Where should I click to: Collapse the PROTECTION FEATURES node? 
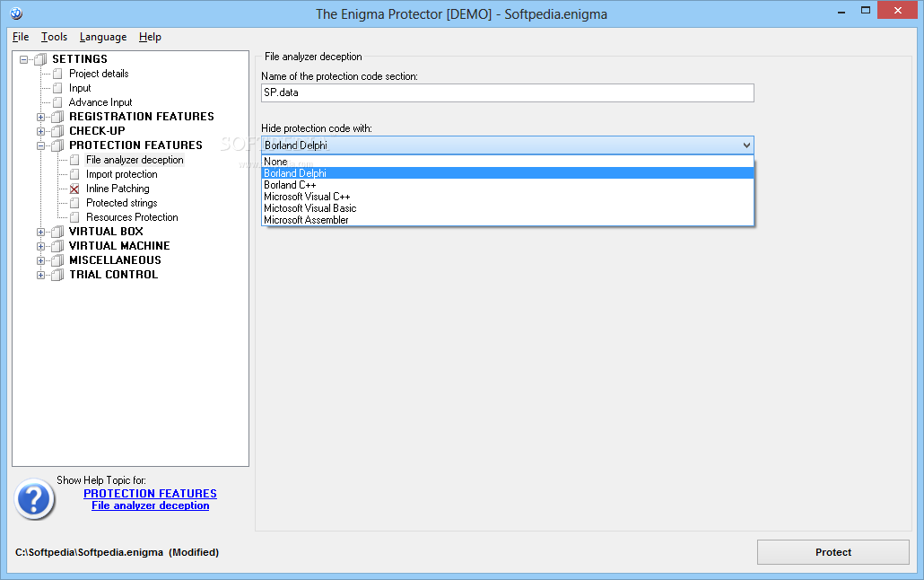(x=40, y=145)
